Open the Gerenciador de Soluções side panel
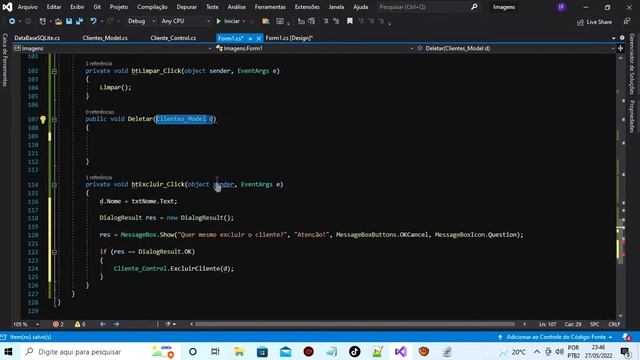This screenshot has width=640, height=360. [x=632, y=64]
